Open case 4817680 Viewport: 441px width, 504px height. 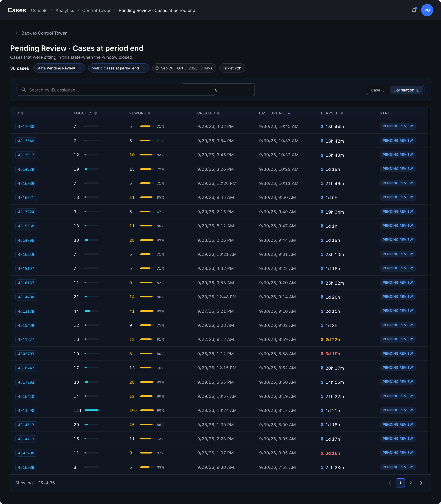(x=26, y=127)
